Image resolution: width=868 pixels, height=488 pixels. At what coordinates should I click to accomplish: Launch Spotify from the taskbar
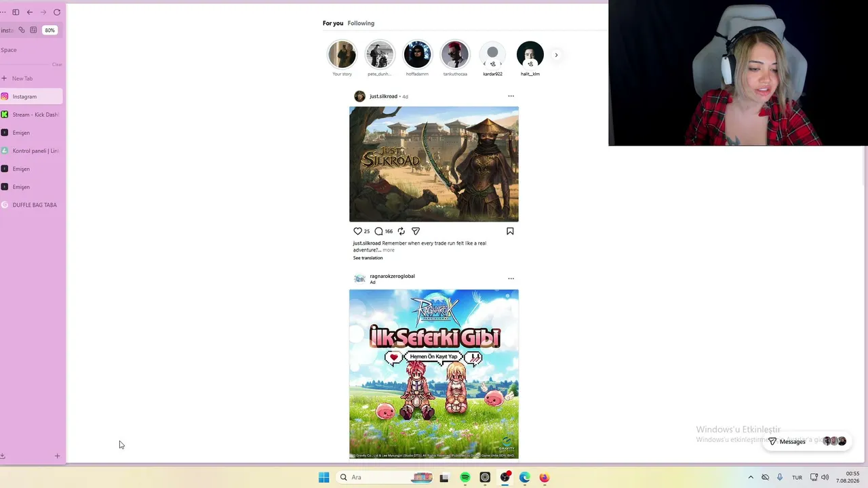[465, 478]
